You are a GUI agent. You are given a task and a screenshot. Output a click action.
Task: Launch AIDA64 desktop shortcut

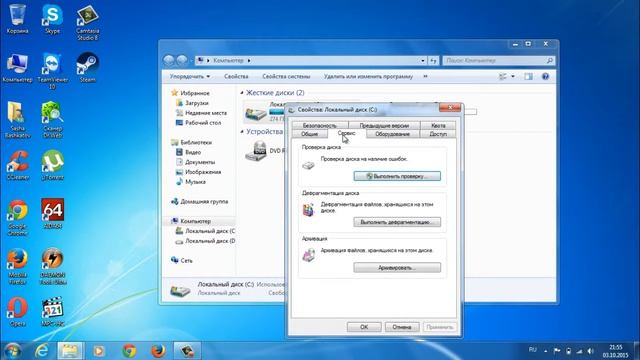52,214
